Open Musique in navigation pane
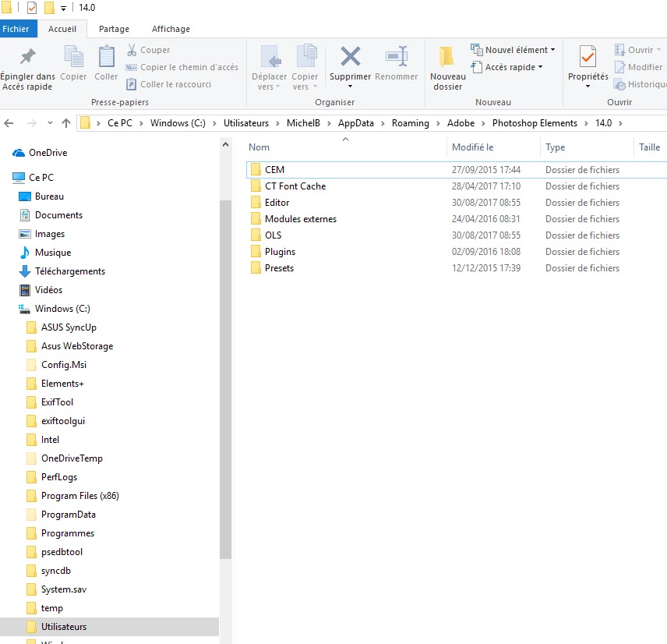This screenshot has height=644, width=667. tap(45, 253)
